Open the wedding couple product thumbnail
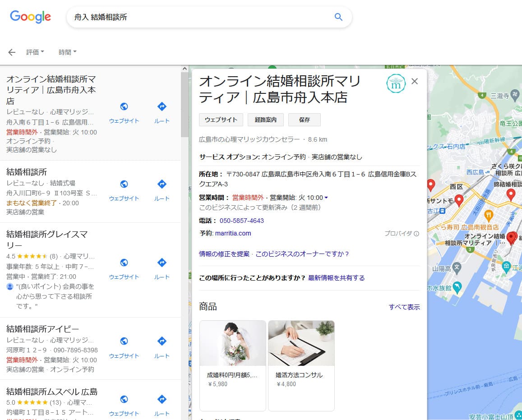 pyautogui.click(x=233, y=343)
